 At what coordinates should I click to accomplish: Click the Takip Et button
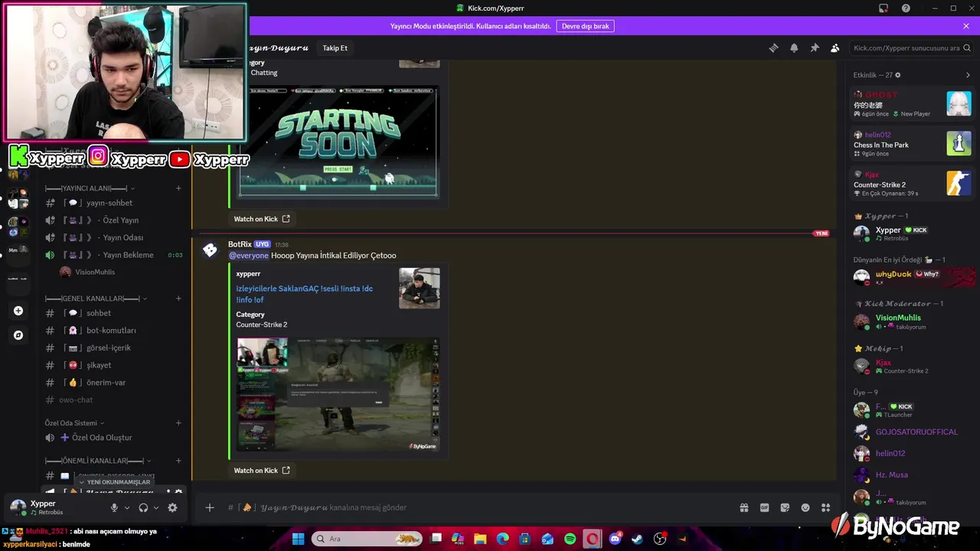(335, 48)
